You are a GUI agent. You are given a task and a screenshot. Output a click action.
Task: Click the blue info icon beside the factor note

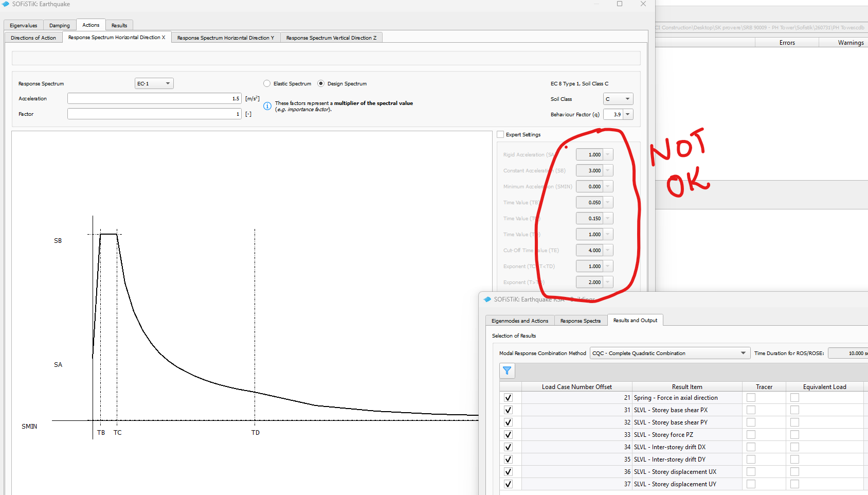267,106
